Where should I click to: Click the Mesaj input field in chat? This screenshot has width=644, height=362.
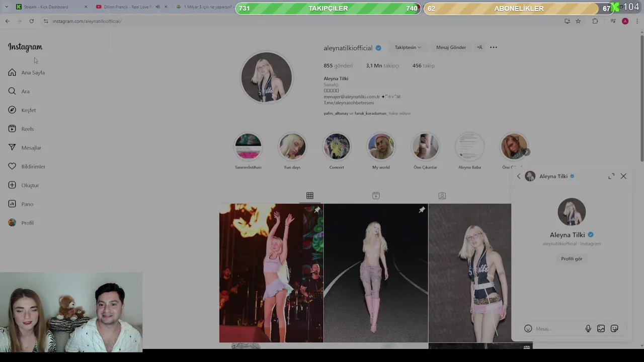pos(557,329)
